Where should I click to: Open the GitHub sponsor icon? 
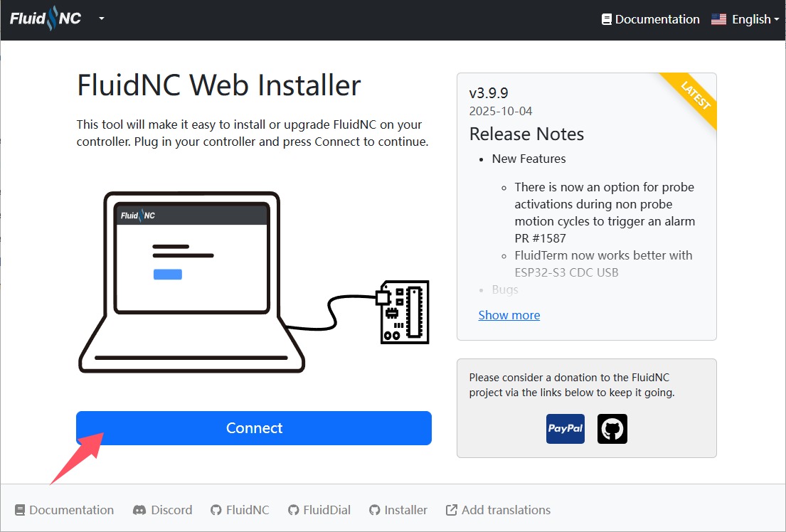click(x=612, y=429)
